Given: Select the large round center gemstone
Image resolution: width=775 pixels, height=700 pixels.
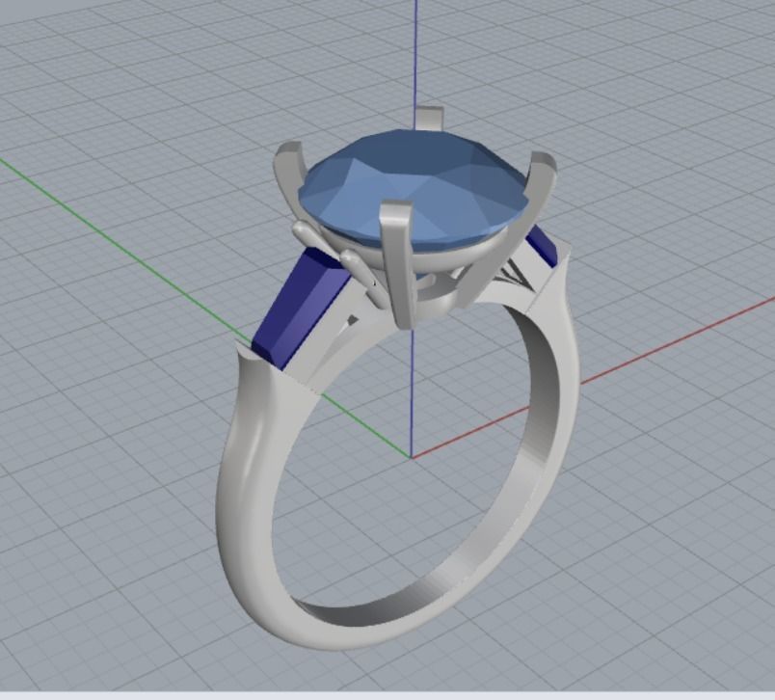Looking at the screenshot, I should [x=414, y=189].
